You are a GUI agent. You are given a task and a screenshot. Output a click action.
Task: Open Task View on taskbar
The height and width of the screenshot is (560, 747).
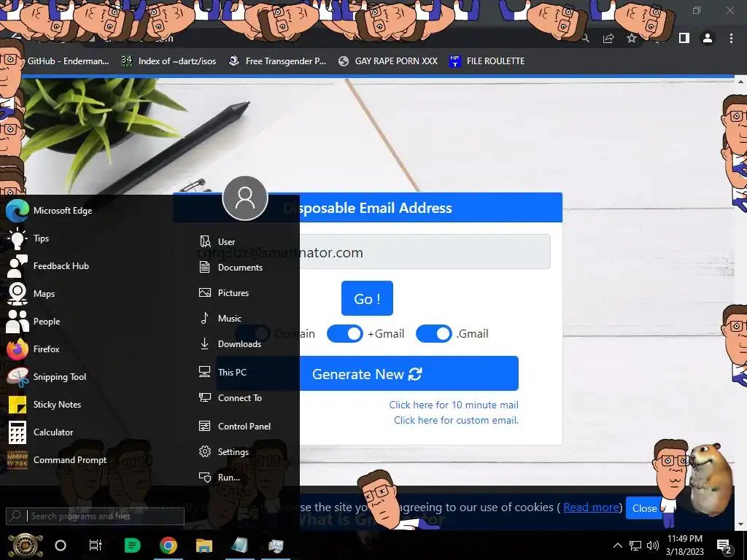pyautogui.click(x=96, y=545)
